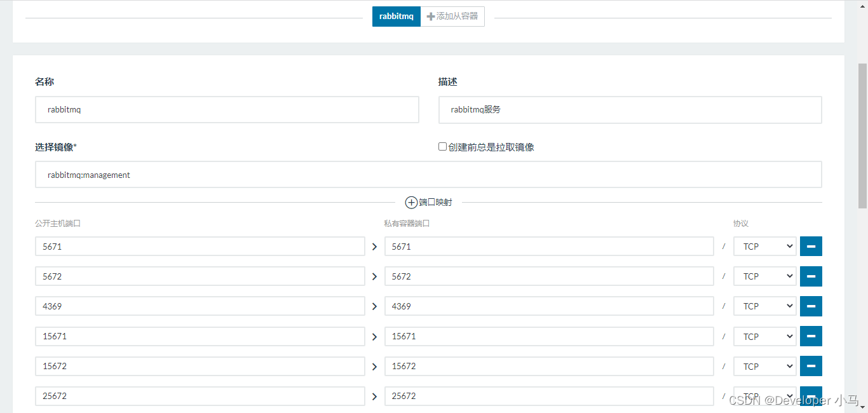
Task: Add a new port mapping with plus icon
Action: coord(411,203)
